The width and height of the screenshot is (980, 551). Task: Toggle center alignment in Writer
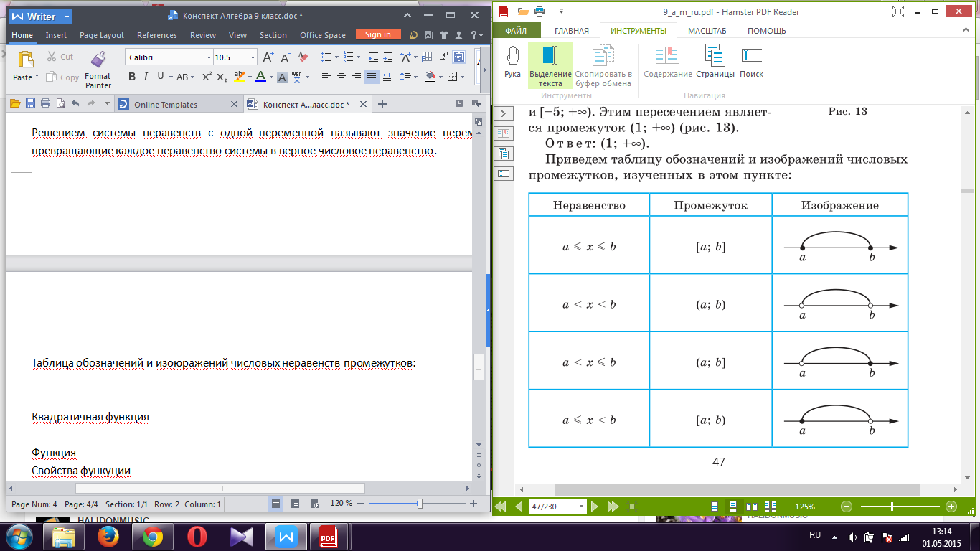(x=341, y=77)
